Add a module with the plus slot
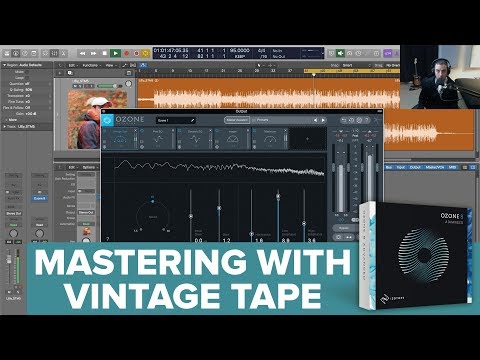The image size is (480, 360). tap(308, 139)
